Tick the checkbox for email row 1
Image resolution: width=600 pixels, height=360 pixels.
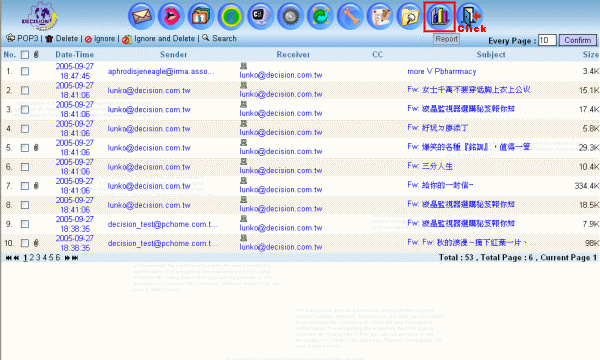point(25,71)
